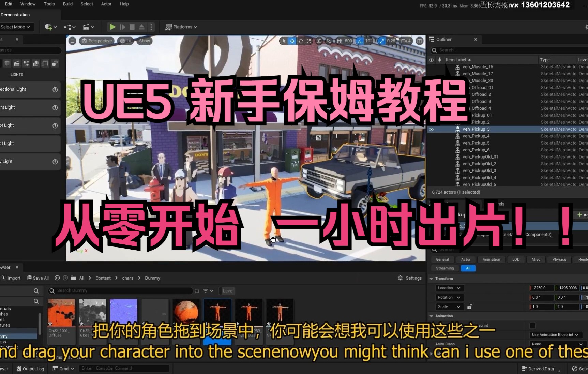Click the Eject button in play toolbar
The height and width of the screenshot is (374, 588).
click(141, 27)
